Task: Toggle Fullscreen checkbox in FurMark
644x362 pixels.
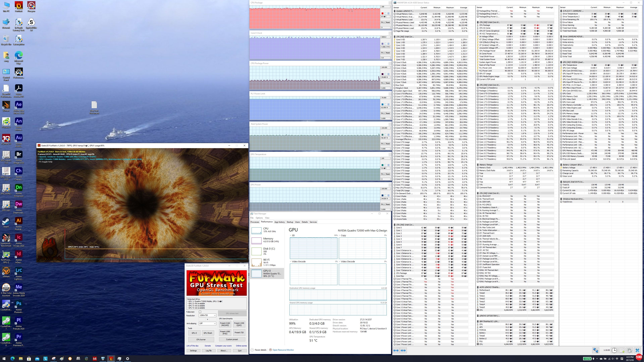Action: (200, 312)
